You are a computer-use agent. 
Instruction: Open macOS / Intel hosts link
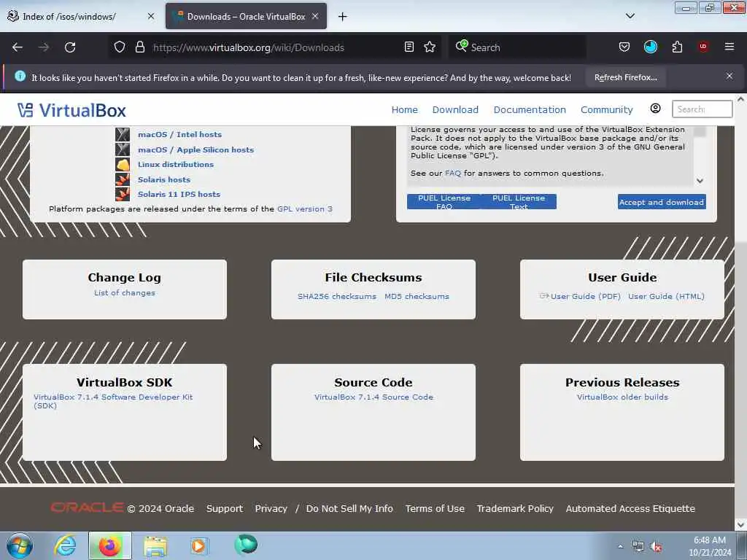[179, 135]
